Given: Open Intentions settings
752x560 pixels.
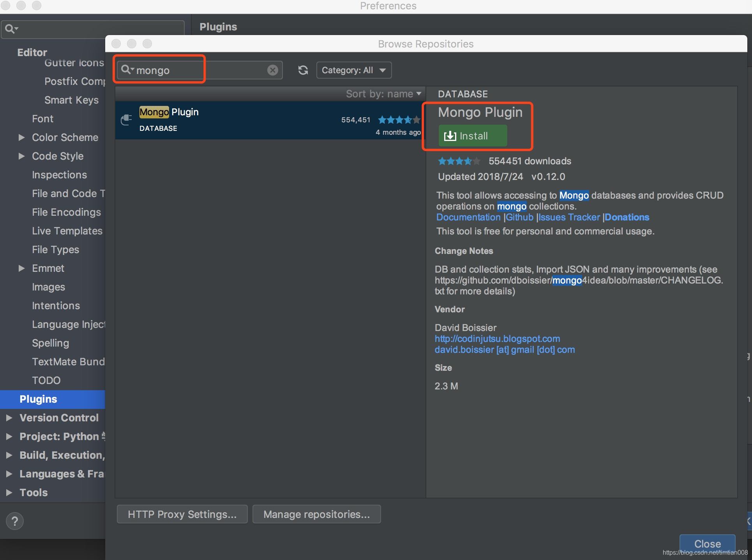Looking at the screenshot, I should pyautogui.click(x=56, y=306).
